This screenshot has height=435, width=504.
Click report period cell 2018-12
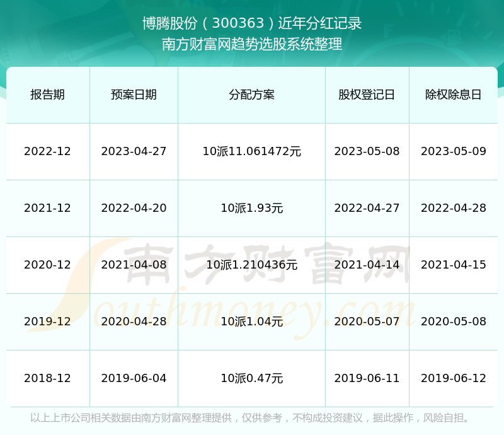click(x=47, y=378)
